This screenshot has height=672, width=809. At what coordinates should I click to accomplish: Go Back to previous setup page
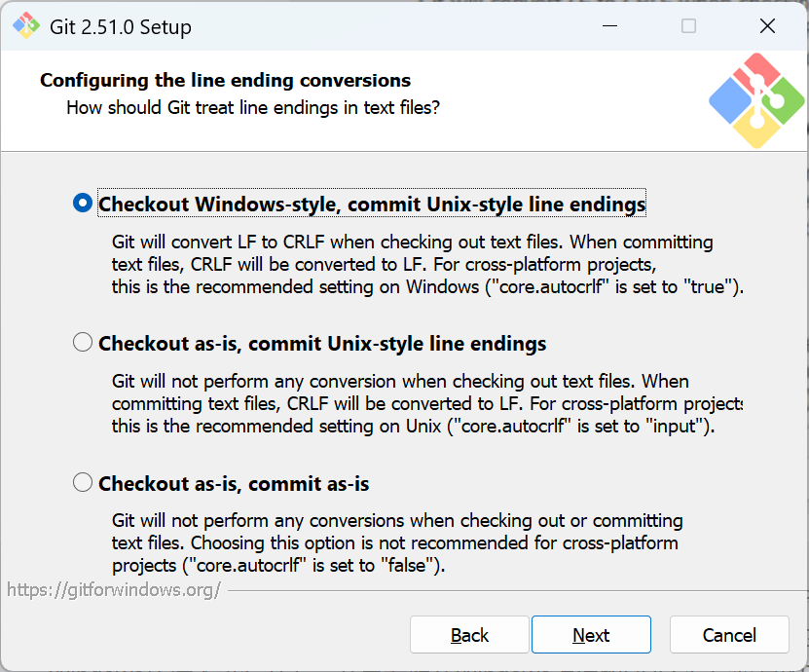click(469, 634)
